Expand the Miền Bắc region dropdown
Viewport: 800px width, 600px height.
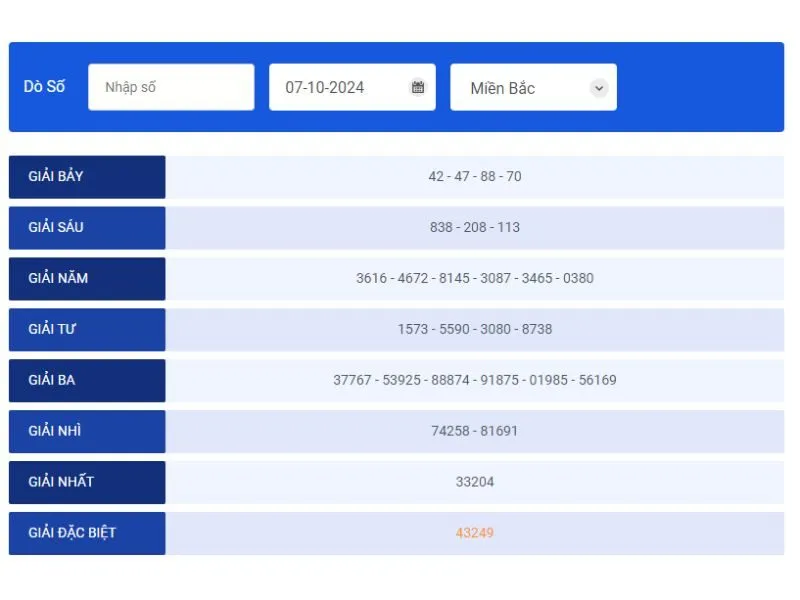pyautogui.click(x=532, y=88)
